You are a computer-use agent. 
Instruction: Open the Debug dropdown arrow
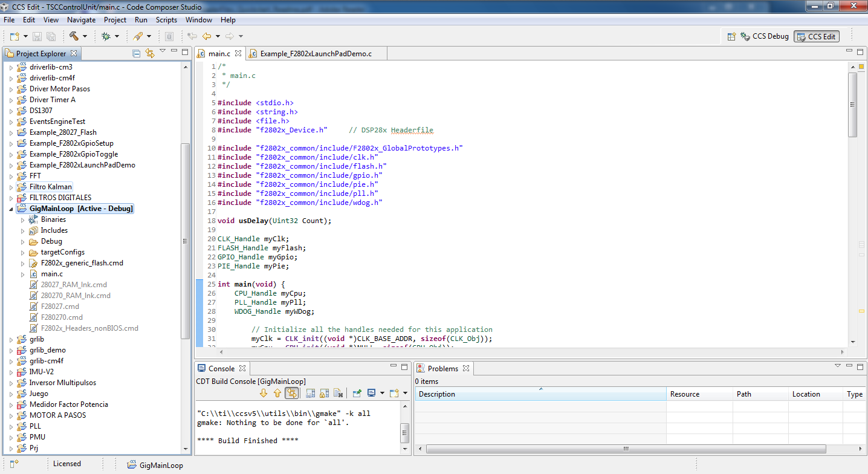[x=117, y=36]
